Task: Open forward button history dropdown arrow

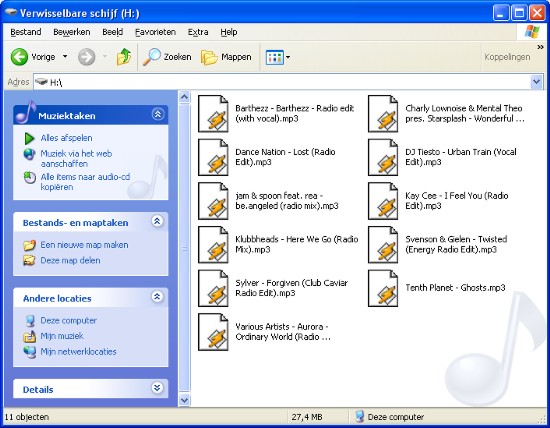Action: [105, 56]
